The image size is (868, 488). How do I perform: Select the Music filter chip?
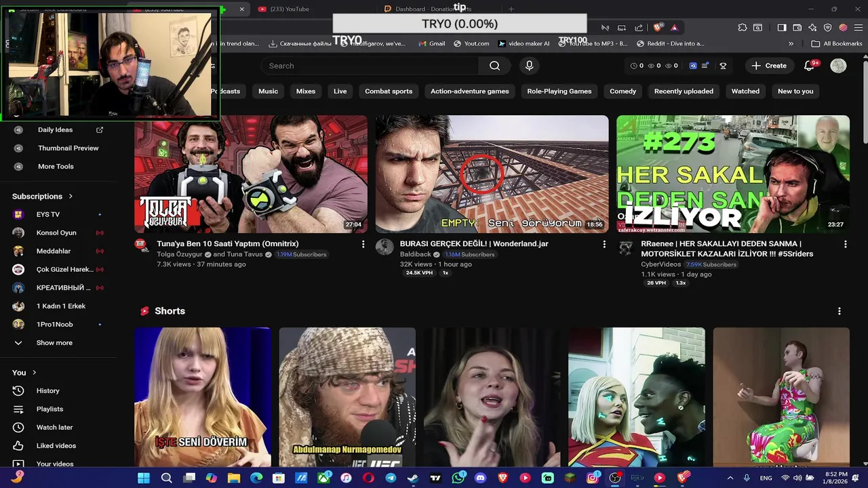pos(268,91)
